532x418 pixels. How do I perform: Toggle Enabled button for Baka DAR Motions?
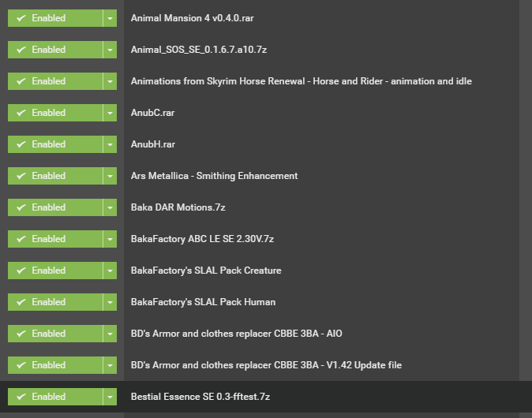55,207
